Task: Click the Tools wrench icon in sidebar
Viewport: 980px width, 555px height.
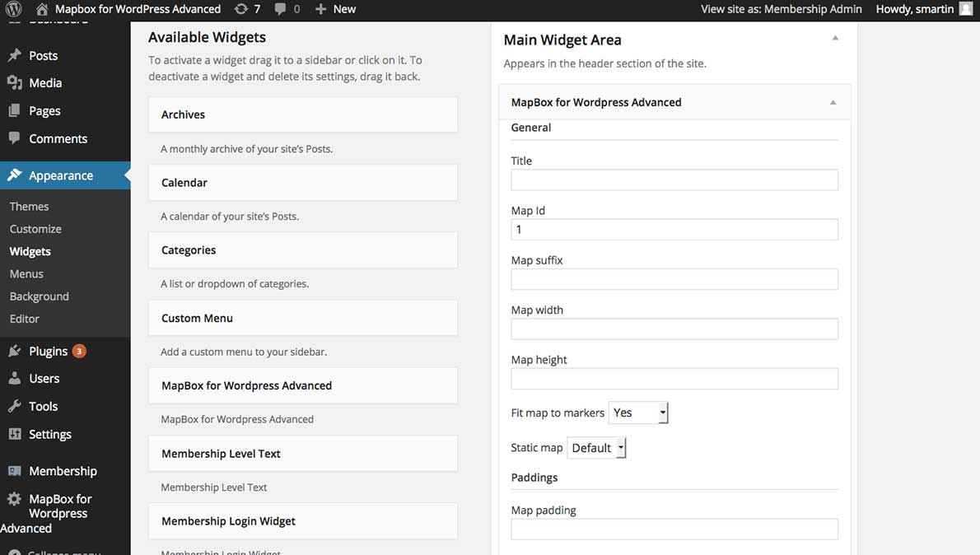Action: (x=15, y=407)
